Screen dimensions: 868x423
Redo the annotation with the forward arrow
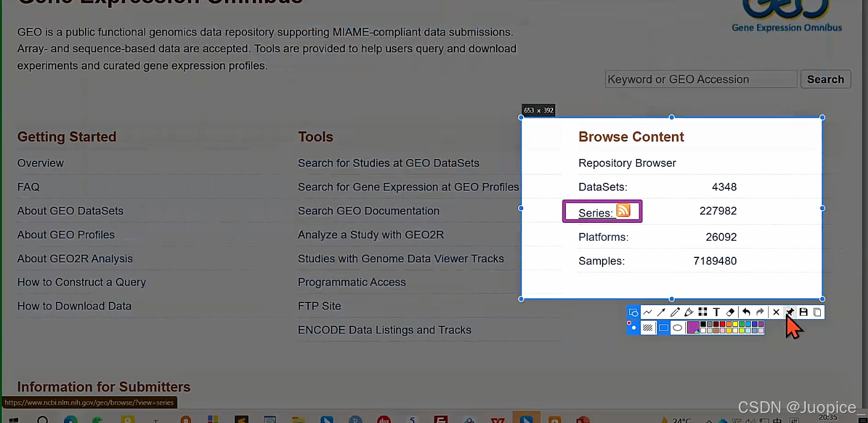tap(760, 312)
